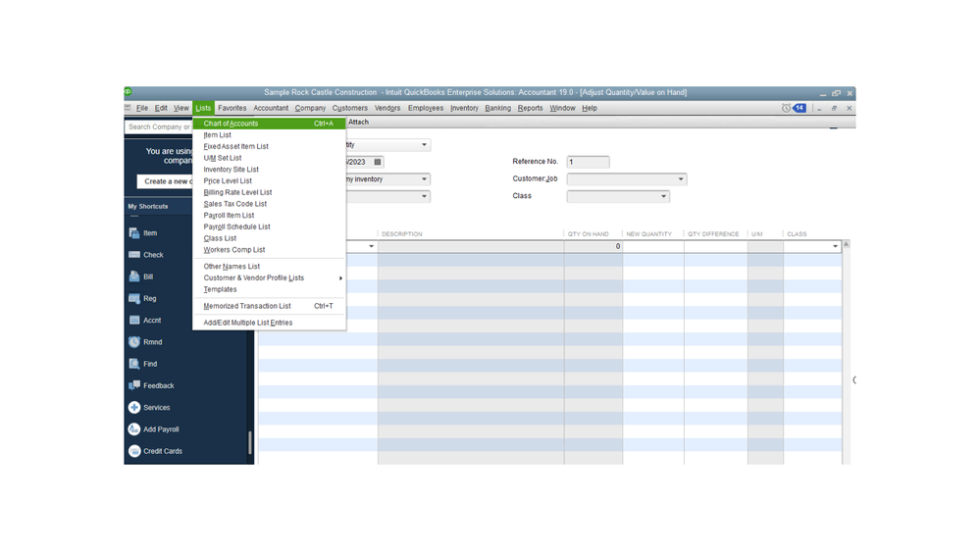Open the Services shortcut icon
The width and height of the screenshot is (980, 551).
click(134, 408)
